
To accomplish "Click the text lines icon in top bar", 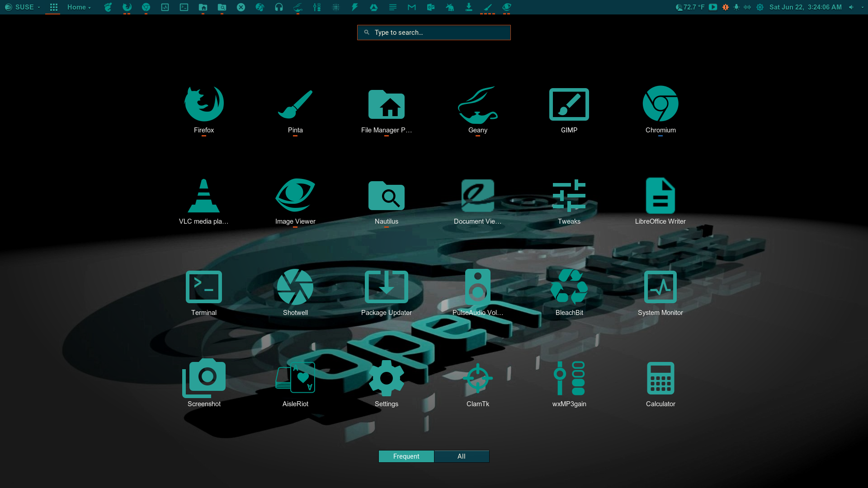I will point(393,7).
